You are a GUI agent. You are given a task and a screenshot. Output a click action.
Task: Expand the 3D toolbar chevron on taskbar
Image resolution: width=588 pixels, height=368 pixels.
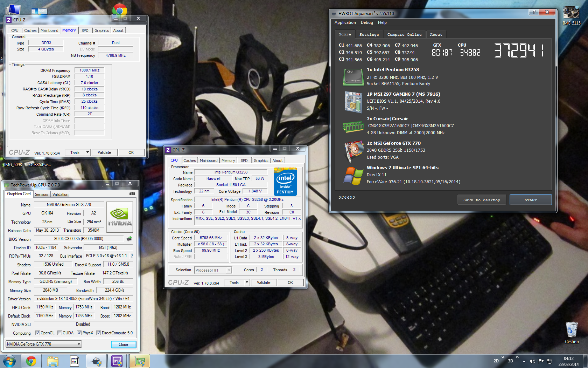coord(517,357)
